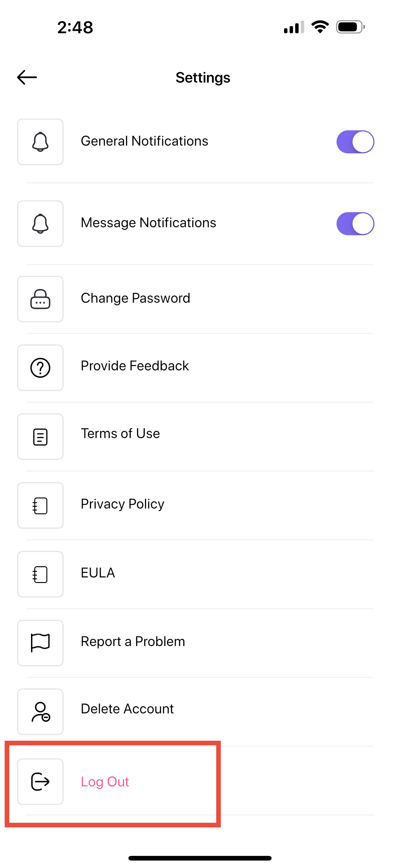
Task: Tap the Delete Account person icon
Action: pyautogui.click(x=40, y=712)
